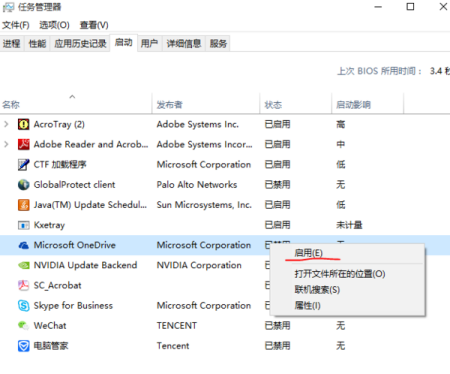Viewport: 450px width, 374px height.
Task: Click the Kxetray program icon
Action: pos(23,225)
